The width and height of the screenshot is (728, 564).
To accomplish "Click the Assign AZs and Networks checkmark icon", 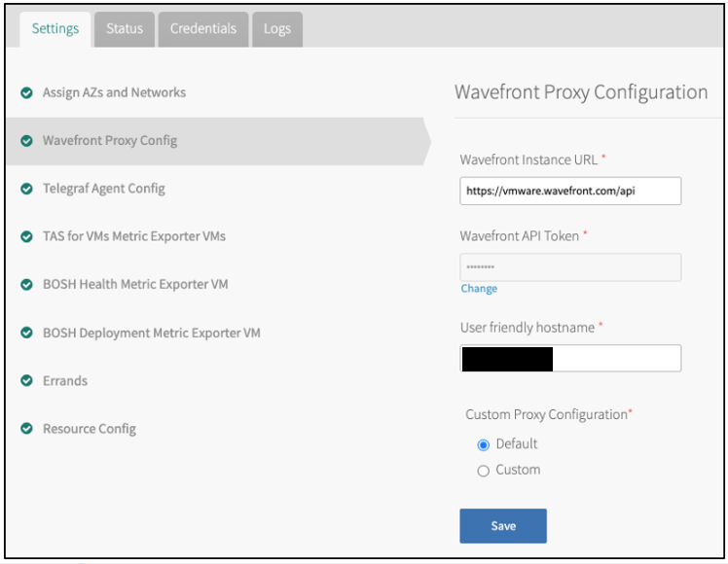I will pos(26,93).
